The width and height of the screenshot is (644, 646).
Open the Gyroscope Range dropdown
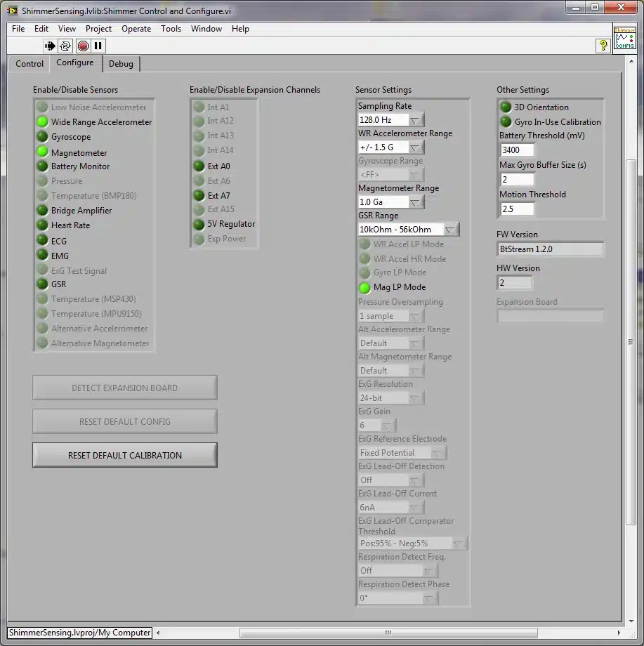coord(415,175)
